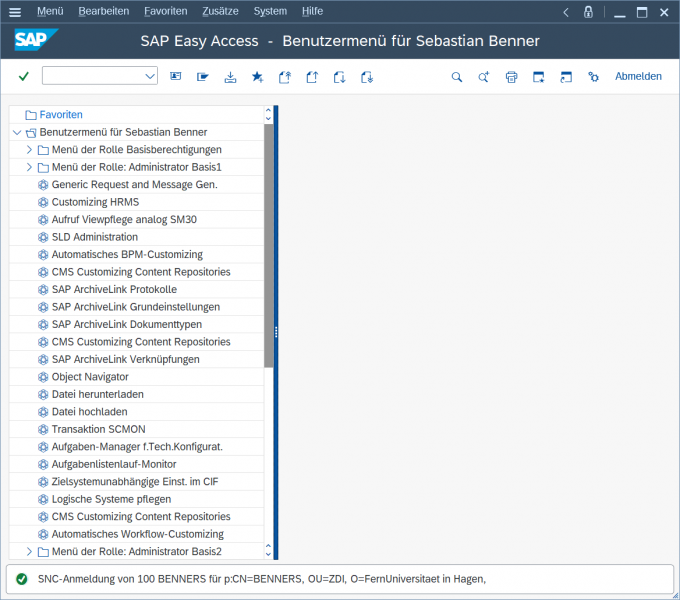Click the magnifier Find icon in toolbar
The image size is (680, 600).
(457, 76)
